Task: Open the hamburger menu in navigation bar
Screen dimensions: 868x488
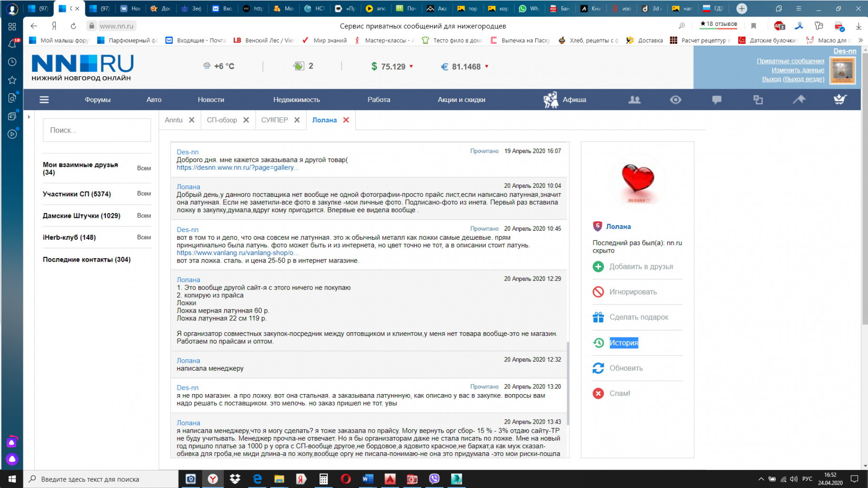Action: coord(44,100)
